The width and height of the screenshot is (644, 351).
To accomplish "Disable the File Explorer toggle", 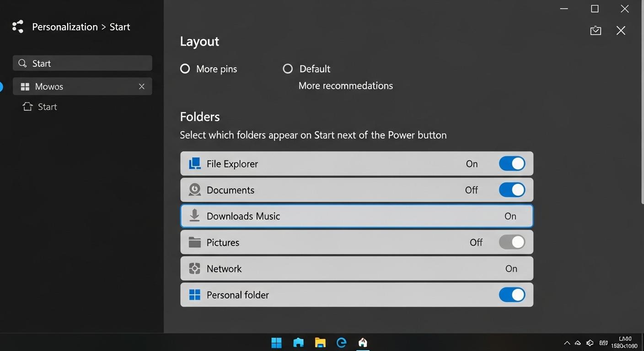I will (512, 163).
